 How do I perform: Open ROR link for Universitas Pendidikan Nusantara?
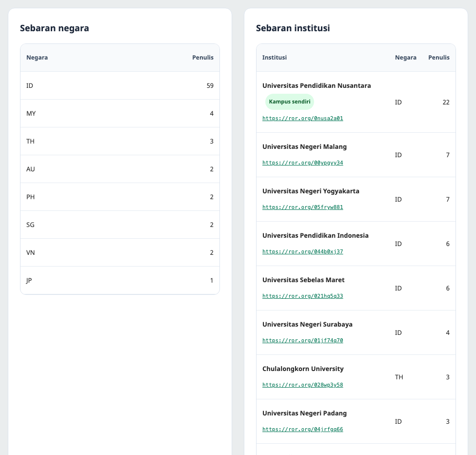point(303,118)
